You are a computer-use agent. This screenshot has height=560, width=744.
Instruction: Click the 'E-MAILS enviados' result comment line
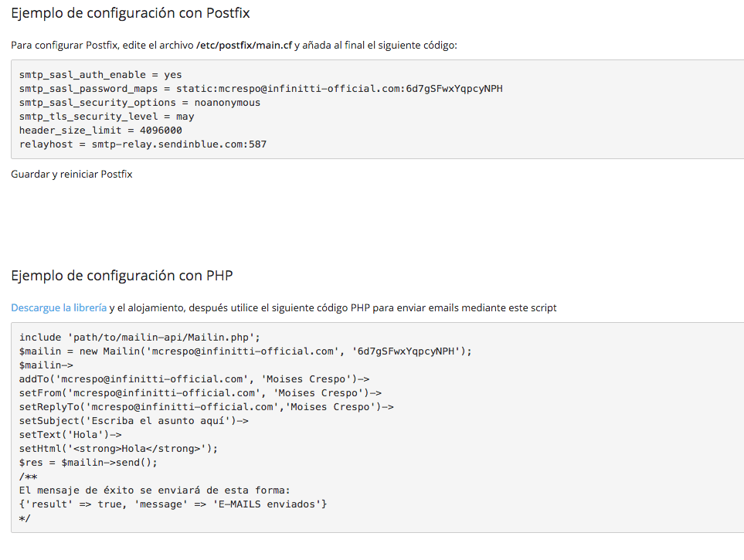coord(173,504)
